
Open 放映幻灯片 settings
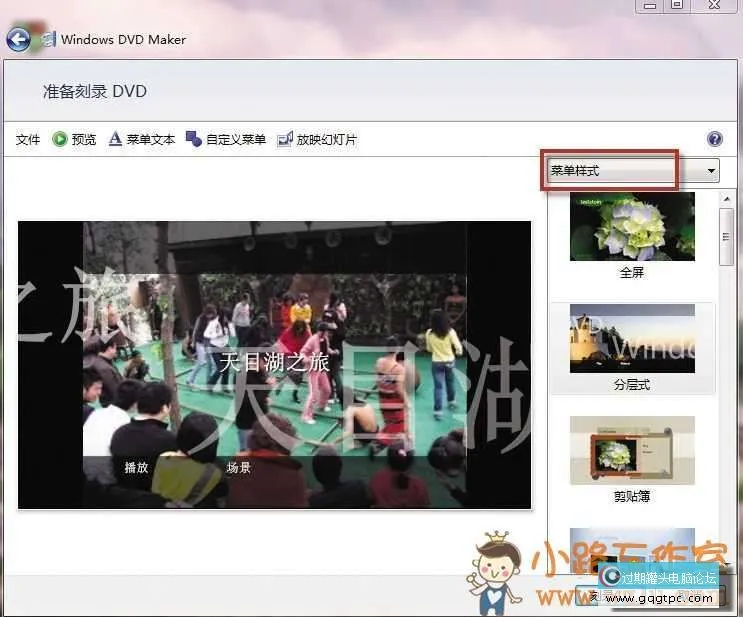point(317,139)
